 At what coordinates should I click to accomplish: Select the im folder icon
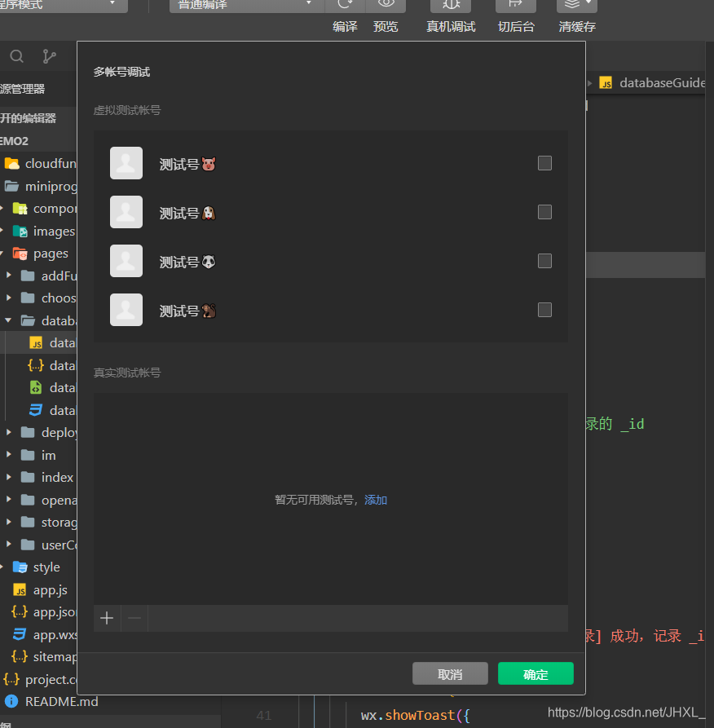click(x=28, y=455)
